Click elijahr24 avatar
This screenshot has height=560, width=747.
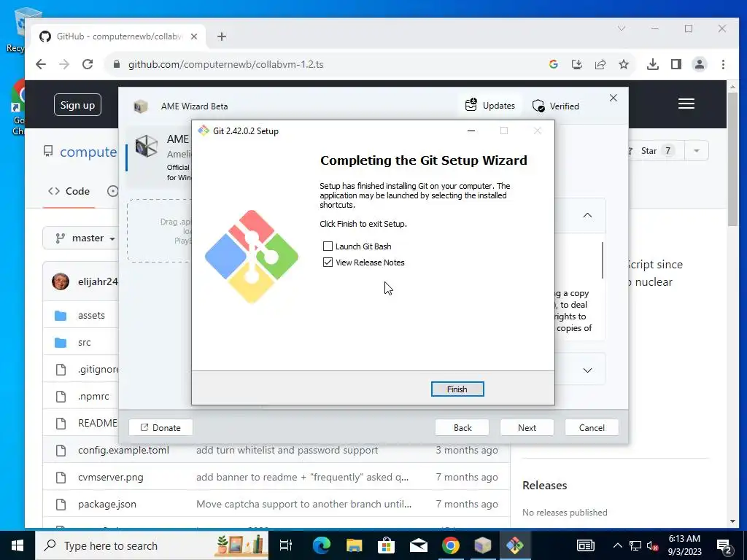pos(61,281)
